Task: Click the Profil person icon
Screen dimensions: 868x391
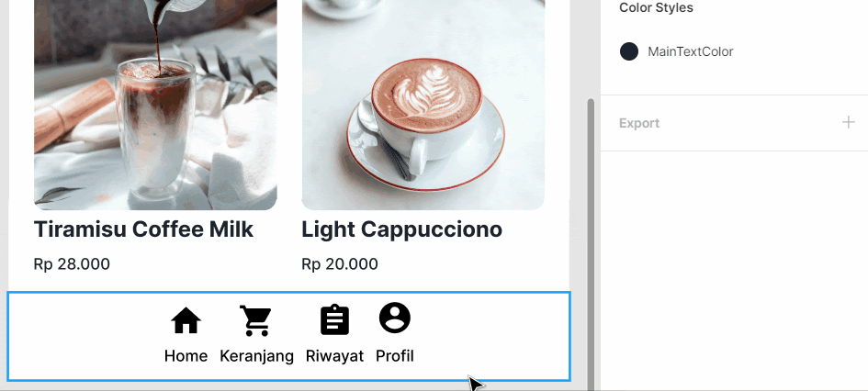Action: point(395,318)
